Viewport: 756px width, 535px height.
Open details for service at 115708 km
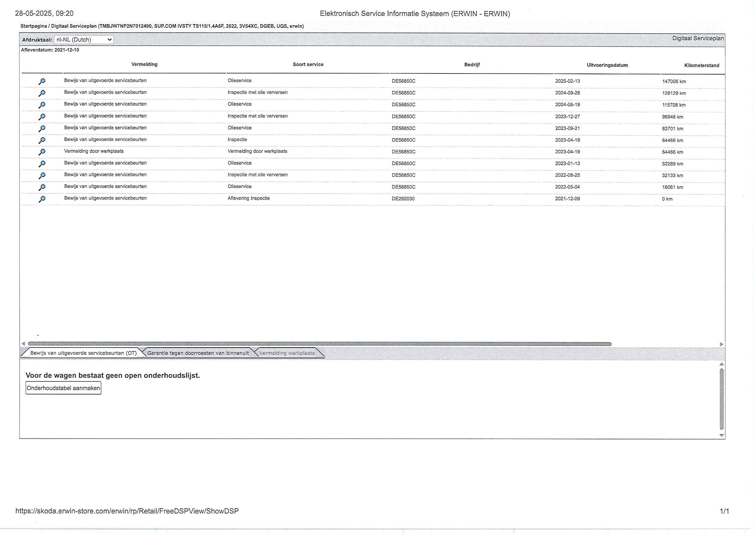click(x=42, y=105)
